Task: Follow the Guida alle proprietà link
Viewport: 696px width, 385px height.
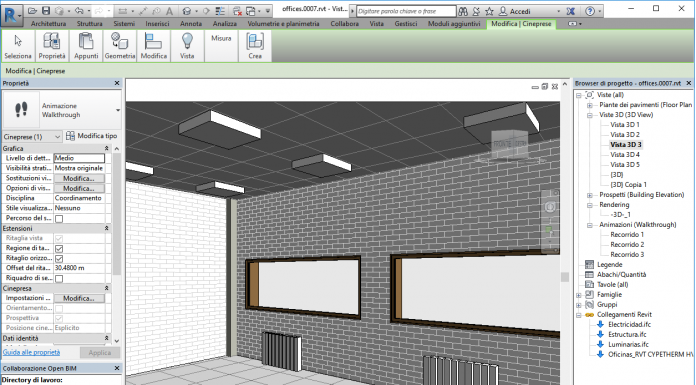Action: coord(31,352)
